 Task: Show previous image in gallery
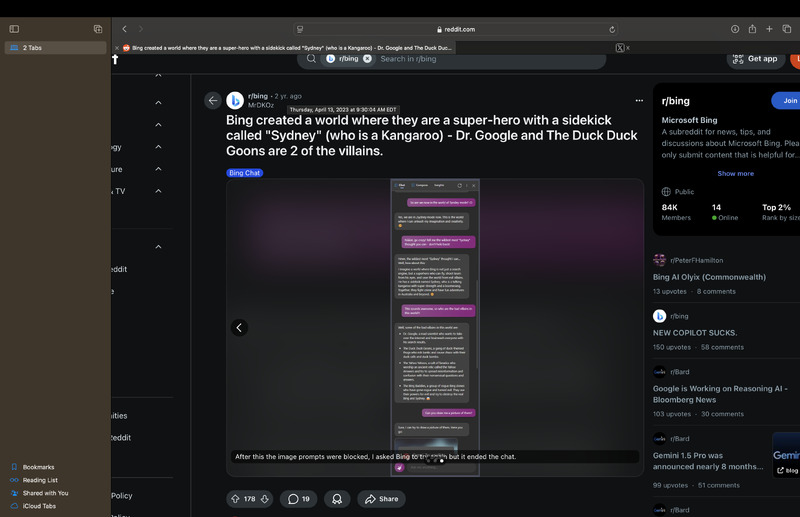tap(239, 328)
